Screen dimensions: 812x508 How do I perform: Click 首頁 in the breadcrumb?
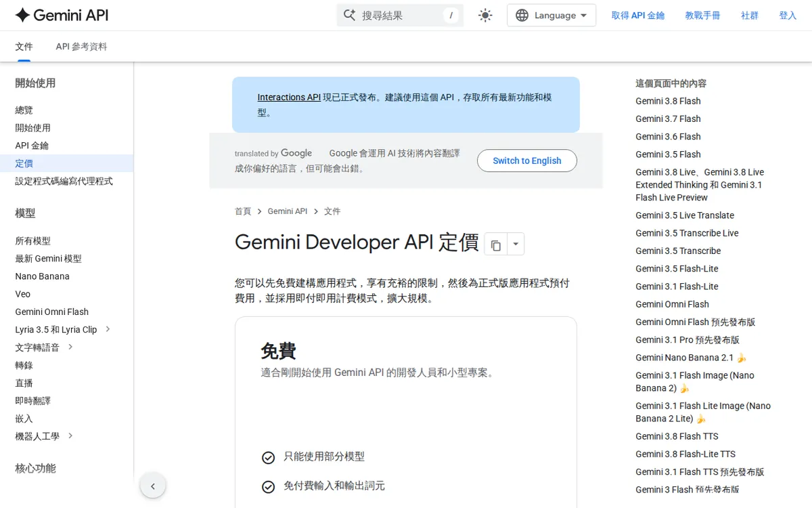(x=243, y=211)
